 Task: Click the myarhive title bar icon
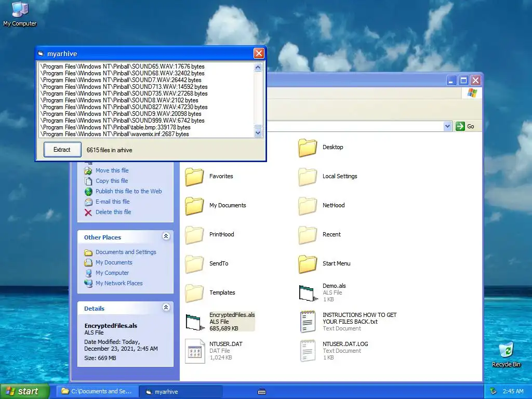coord(41,54)
